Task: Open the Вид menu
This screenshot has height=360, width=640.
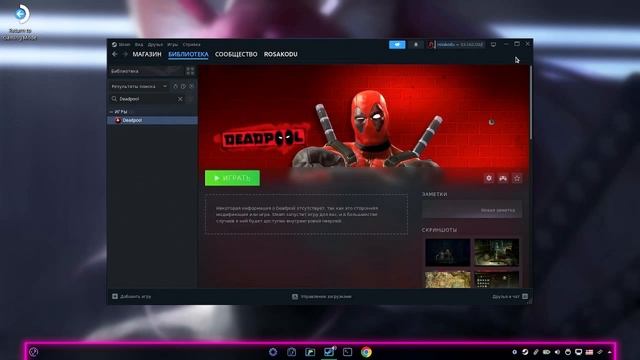Action: tap(139, 44)
